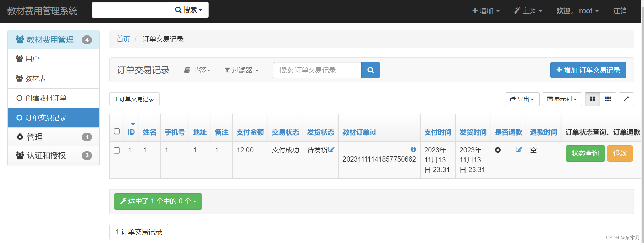Screen dimensions: 644x243
Task: Open 用户 in the sidebar
Action: coord(53,59)
